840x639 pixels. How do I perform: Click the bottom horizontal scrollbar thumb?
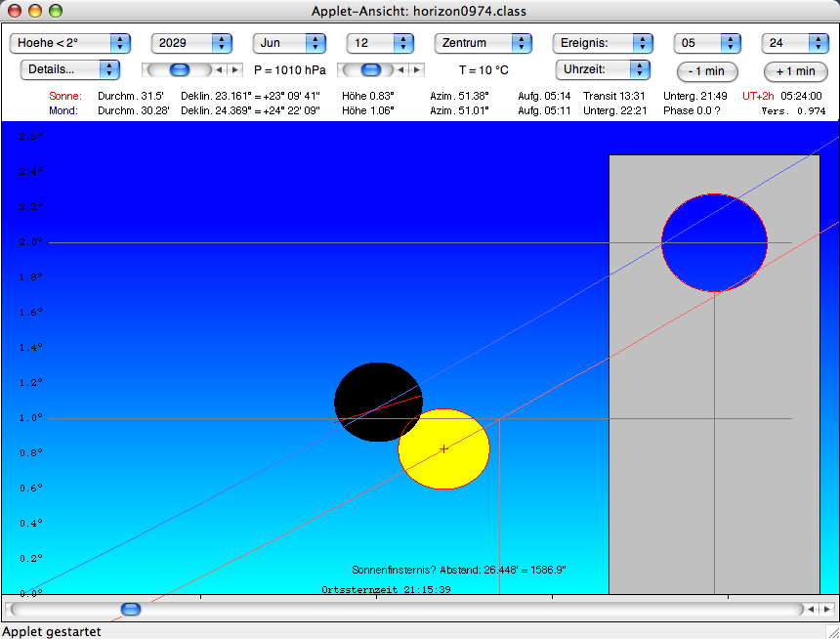click(x=131, y=609)
